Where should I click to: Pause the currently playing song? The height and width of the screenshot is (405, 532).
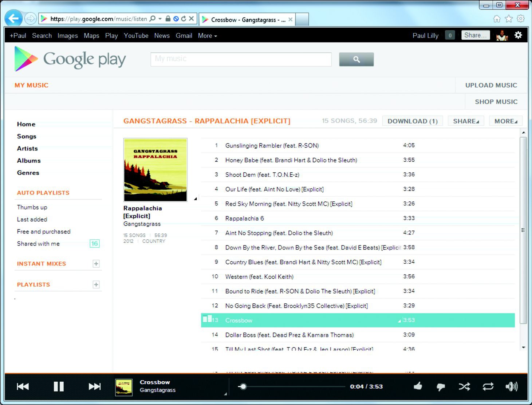59,386
